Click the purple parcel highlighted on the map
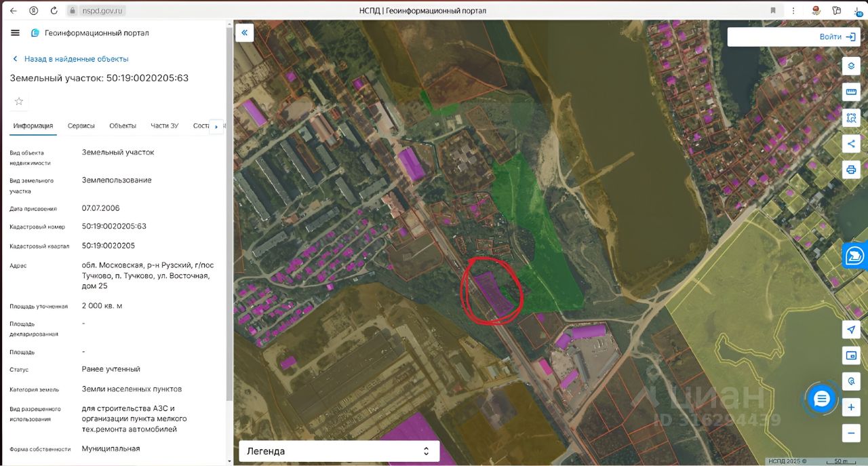Screen dimensions: 868x466 (494, 293)
